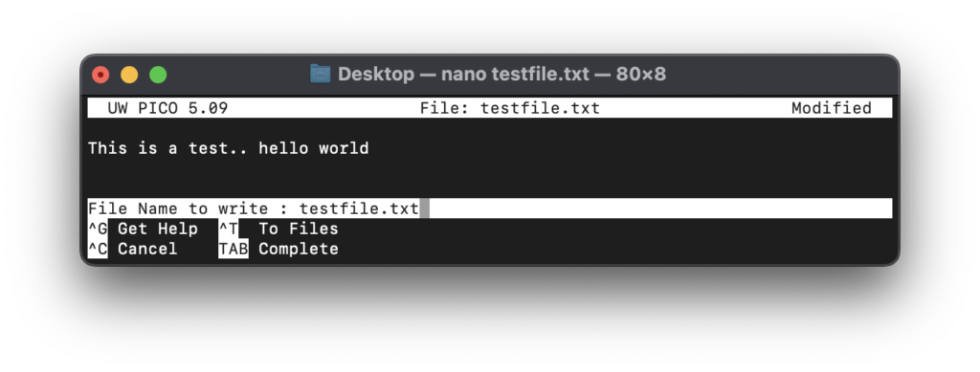The height and width of the screenshot is (372, 980).
Task: Click the ^T shortcut key label
Action: [x=228, y=230]
